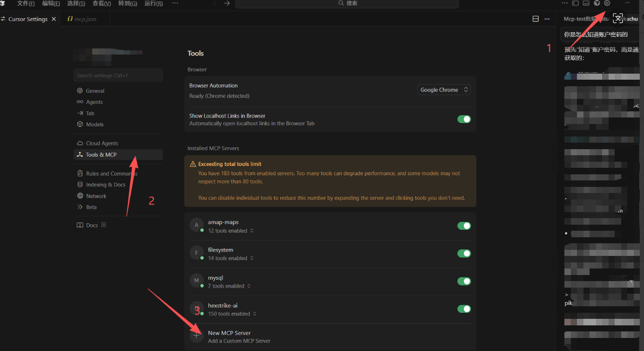The width and height of the screenshot is (644, 351).
Task: Click the Installed MCP Servers heading
Action: pos(213,148)
